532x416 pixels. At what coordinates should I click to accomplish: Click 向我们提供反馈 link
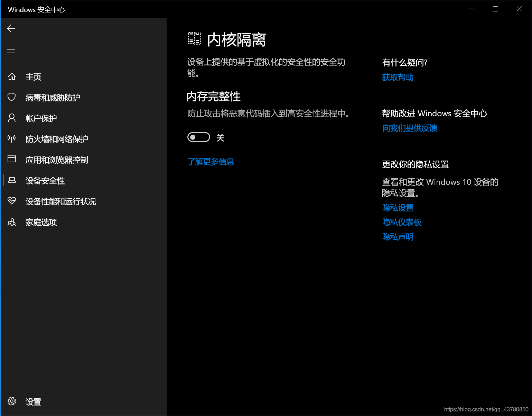[x=410, y=128]
